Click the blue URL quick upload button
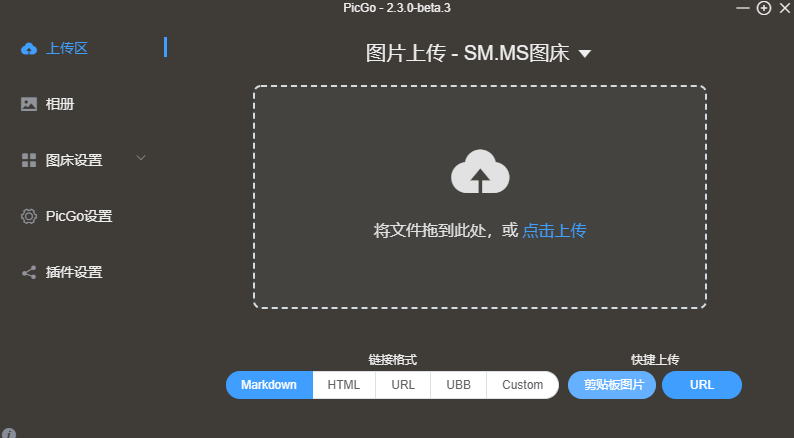 point(702,385)
